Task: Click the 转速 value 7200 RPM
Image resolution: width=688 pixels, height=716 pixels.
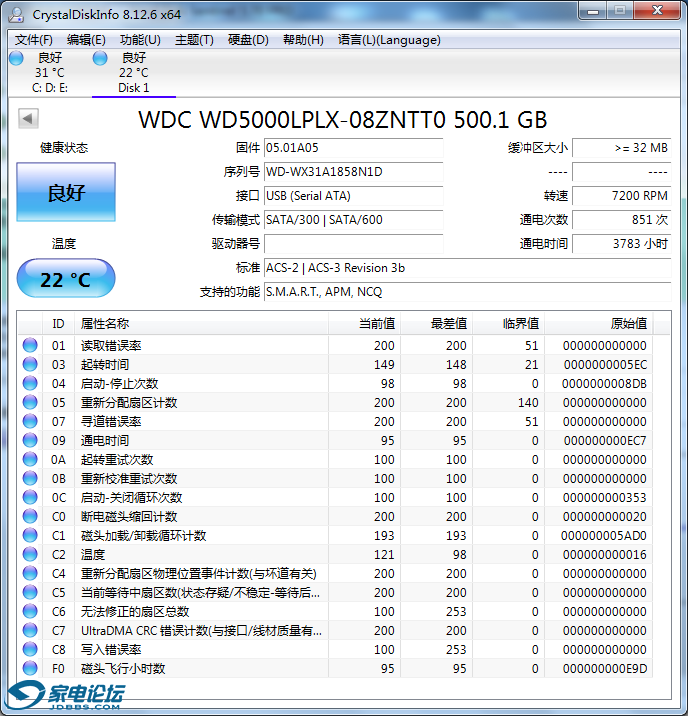Action: tap(621, 196)
